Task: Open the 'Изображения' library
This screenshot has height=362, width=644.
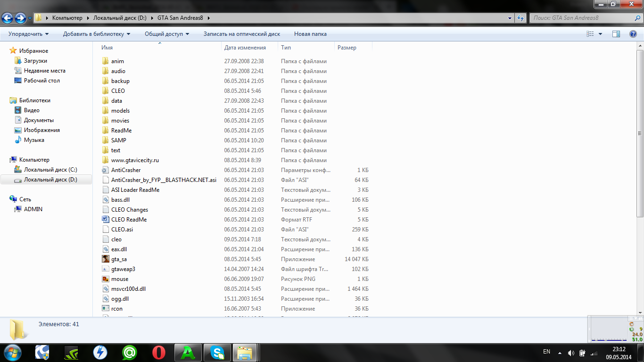Action: point(42,130)
